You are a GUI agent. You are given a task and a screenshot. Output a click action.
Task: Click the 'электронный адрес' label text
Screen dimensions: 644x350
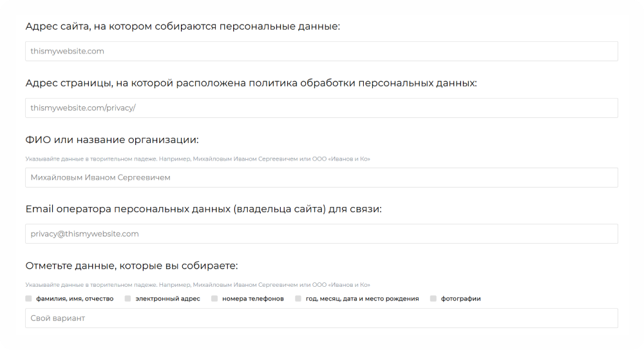[x=167, y=299]
